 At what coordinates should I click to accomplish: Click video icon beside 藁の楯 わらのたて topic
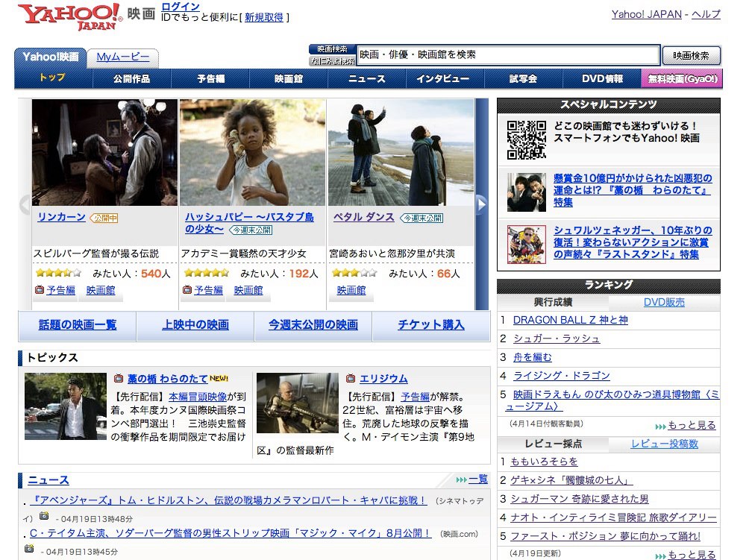119,378
